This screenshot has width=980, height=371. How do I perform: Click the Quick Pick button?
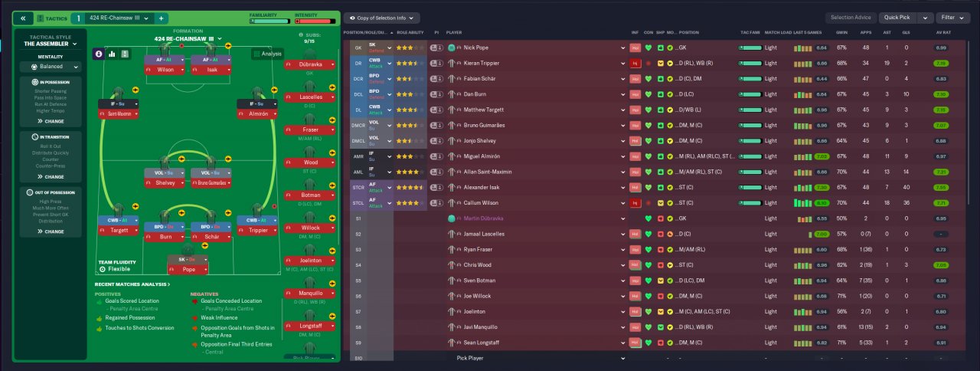[899, 18]
